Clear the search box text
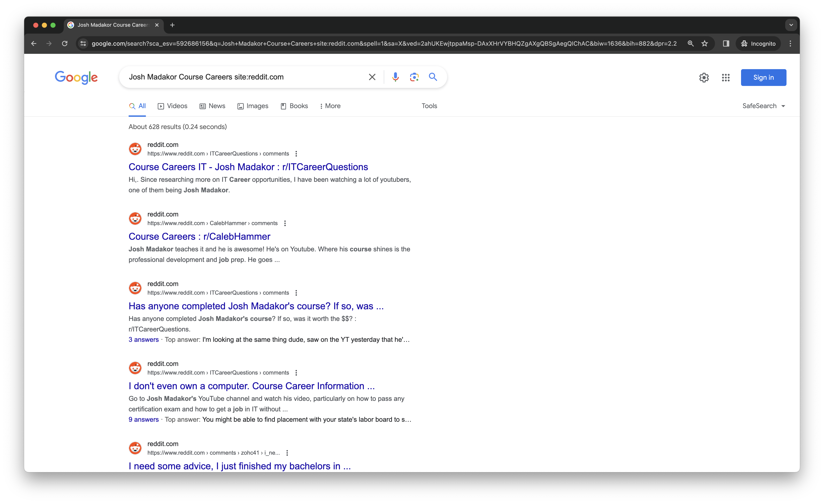824x504 pixels. point(372,77)
